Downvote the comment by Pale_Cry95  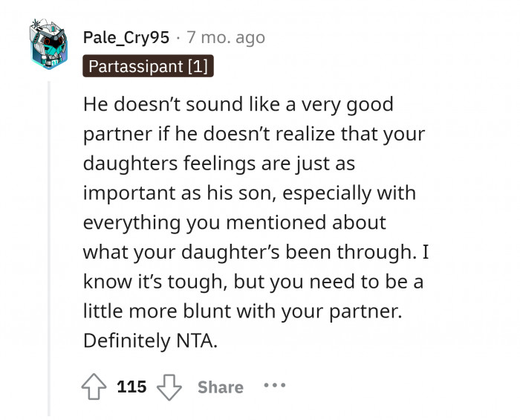tap(171, 387)
